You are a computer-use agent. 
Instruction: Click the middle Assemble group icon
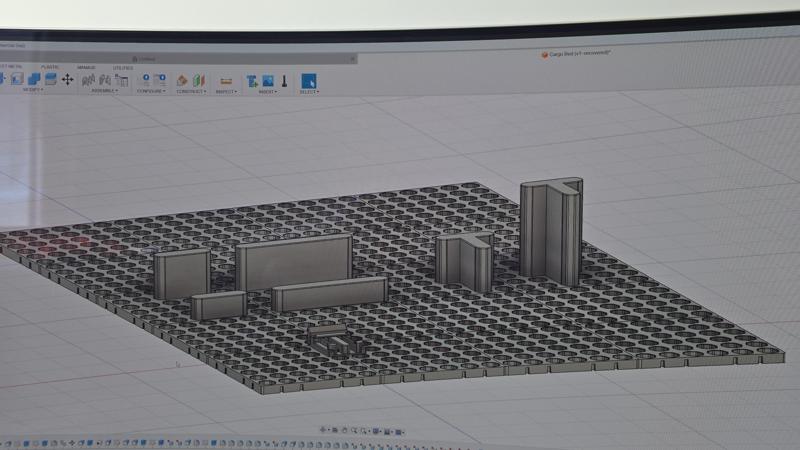pyautogui.click(x=105, y=80)
